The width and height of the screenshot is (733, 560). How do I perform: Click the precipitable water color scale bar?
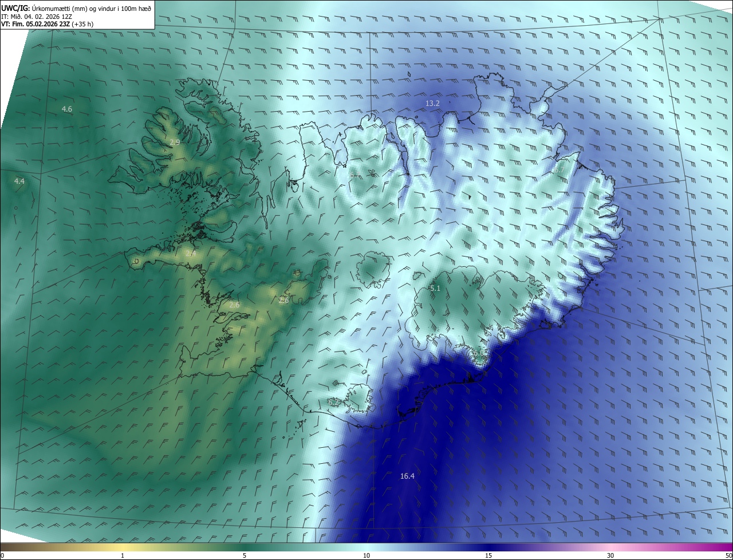pos(366,547)
